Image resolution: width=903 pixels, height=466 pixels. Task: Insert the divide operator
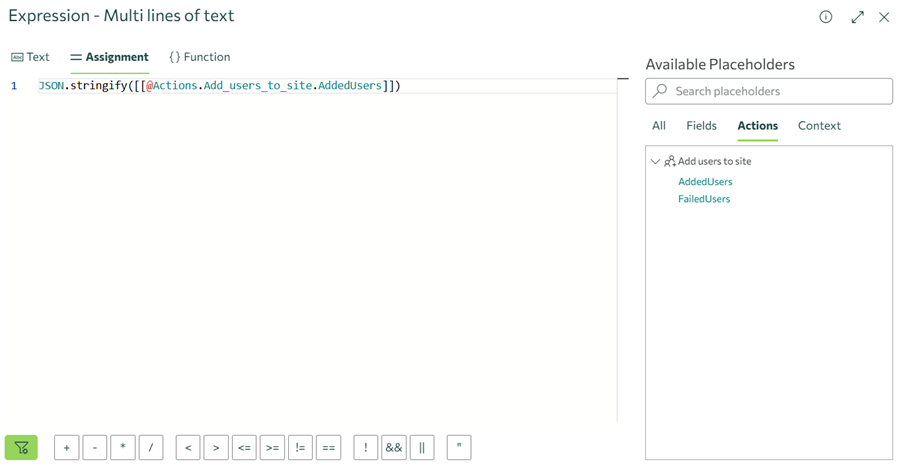(x=151, y=448)
